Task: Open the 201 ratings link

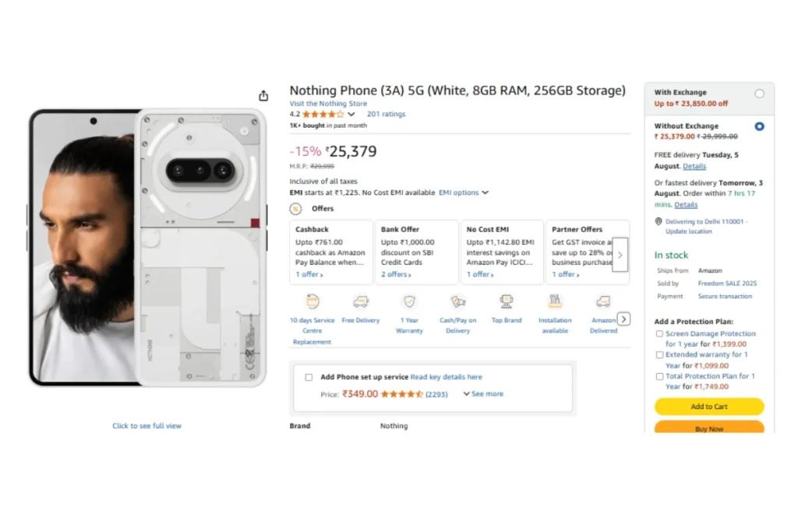Action: coord(386,115)
